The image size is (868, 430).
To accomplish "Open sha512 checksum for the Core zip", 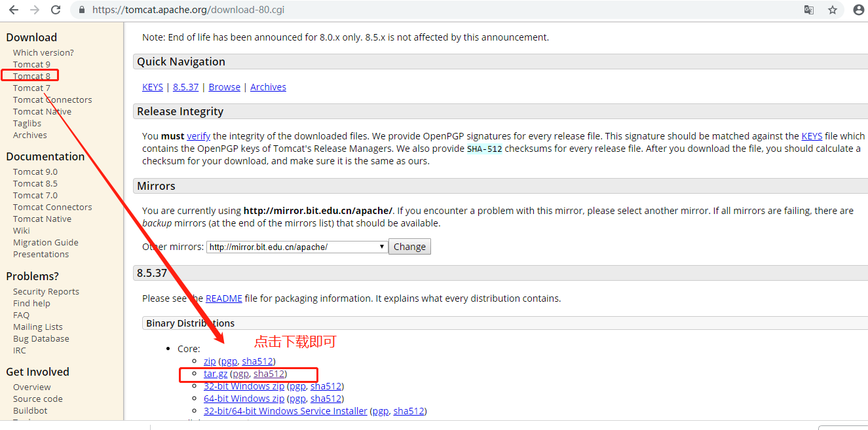I will (257, 361).
